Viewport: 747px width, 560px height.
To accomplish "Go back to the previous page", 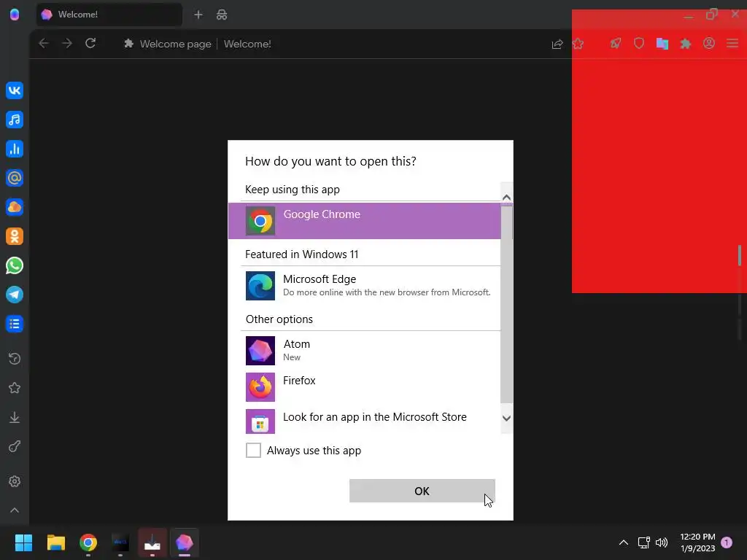I will (x=44, y=43).
